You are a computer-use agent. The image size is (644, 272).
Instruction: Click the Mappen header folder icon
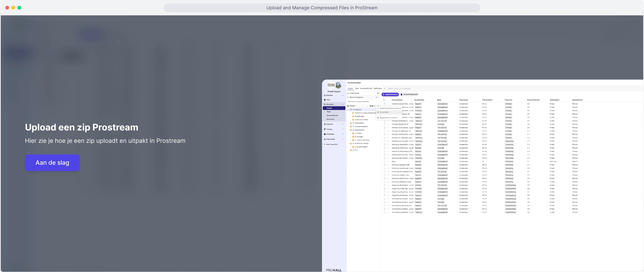click(x=348, y=106)
